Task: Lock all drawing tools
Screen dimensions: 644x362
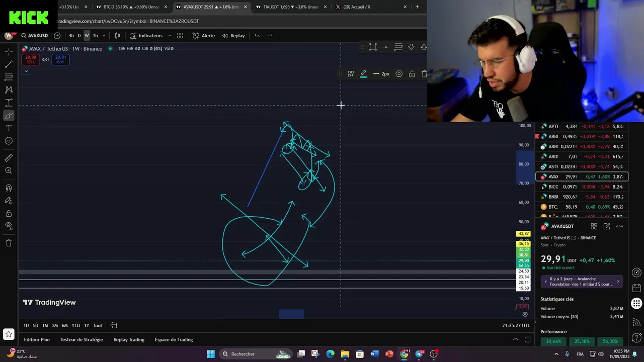Action: (9, 213)
